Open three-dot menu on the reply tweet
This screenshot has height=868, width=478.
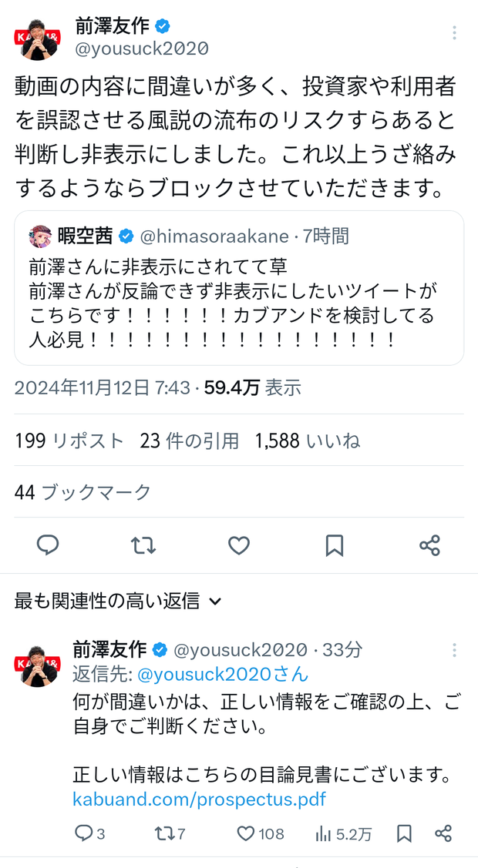click(x=454, y=650)
